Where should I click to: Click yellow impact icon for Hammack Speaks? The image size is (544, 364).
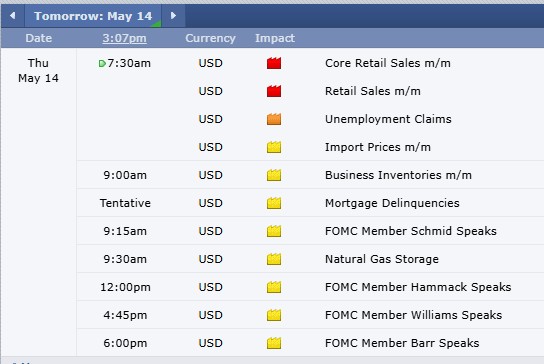point(274,287)
